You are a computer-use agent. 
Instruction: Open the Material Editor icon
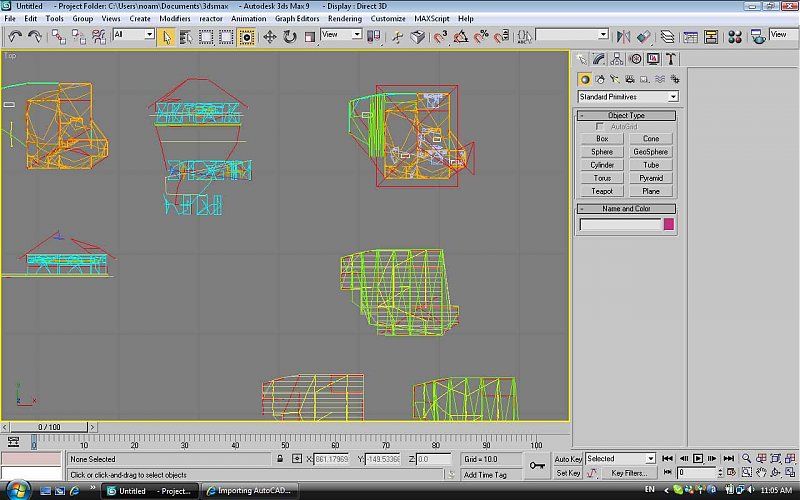[734, 36]
